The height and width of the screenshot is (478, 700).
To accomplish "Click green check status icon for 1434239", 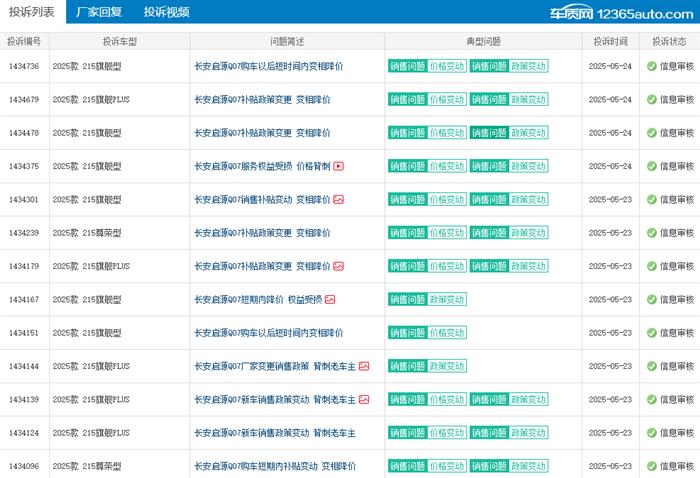I will coord(652,233).
